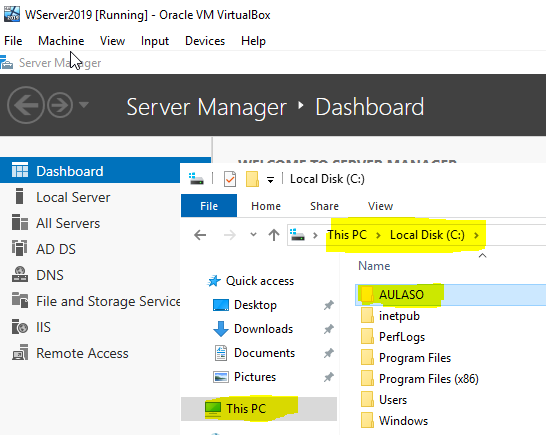
Task: Click Server Manager forward navigation arrow
Action: 60,105
